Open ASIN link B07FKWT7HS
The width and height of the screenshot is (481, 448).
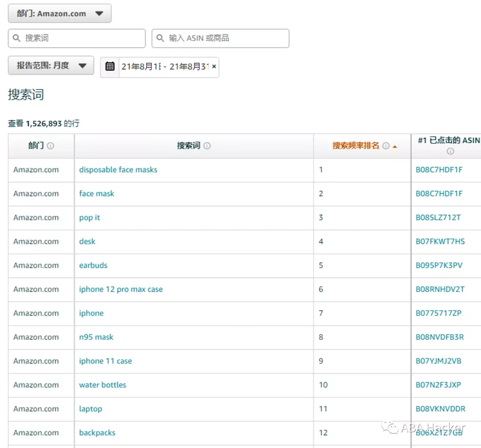(x=440, y=242)
